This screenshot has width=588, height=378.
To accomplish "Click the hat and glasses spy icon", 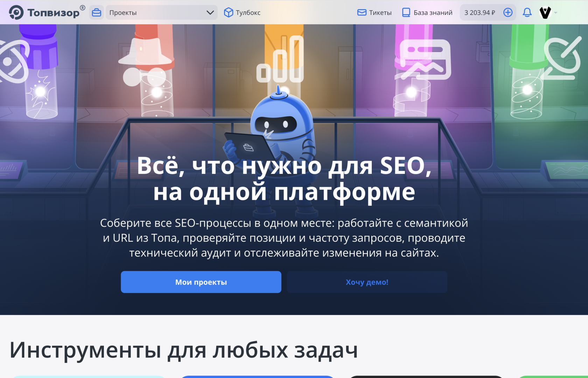I will tap(145, 63).
